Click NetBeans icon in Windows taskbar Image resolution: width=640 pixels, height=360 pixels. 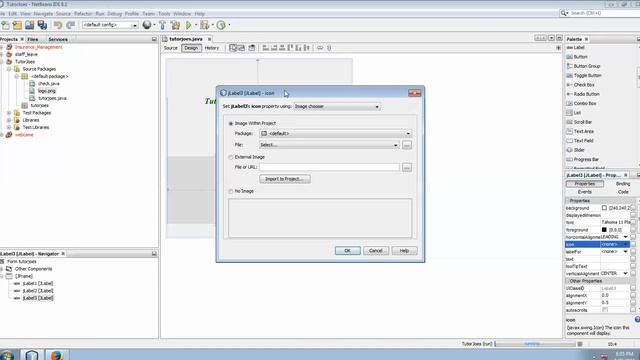click(x=32, y=355)
